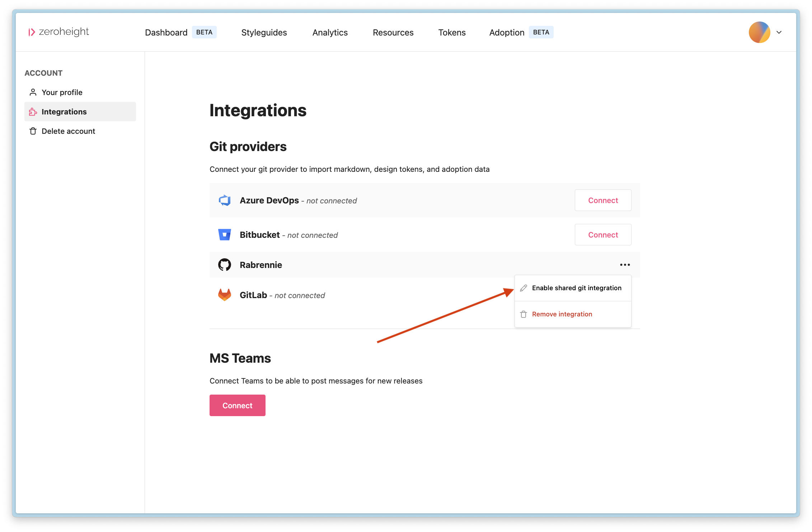Click the Azure DevOps logo icon
Viewport: 812px width, 532px height.
[225, 200]
